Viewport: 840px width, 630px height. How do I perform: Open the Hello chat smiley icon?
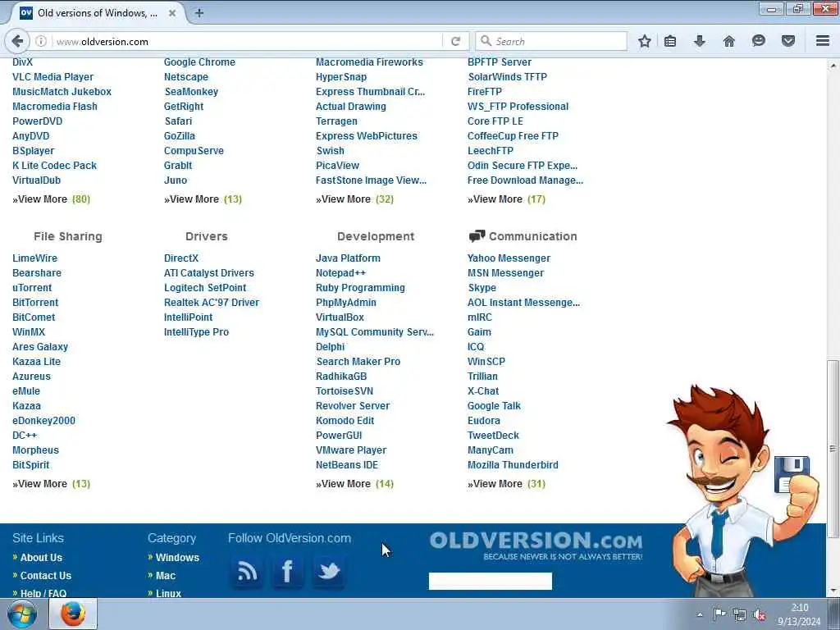pyautogui.click(x=758, y=41)
